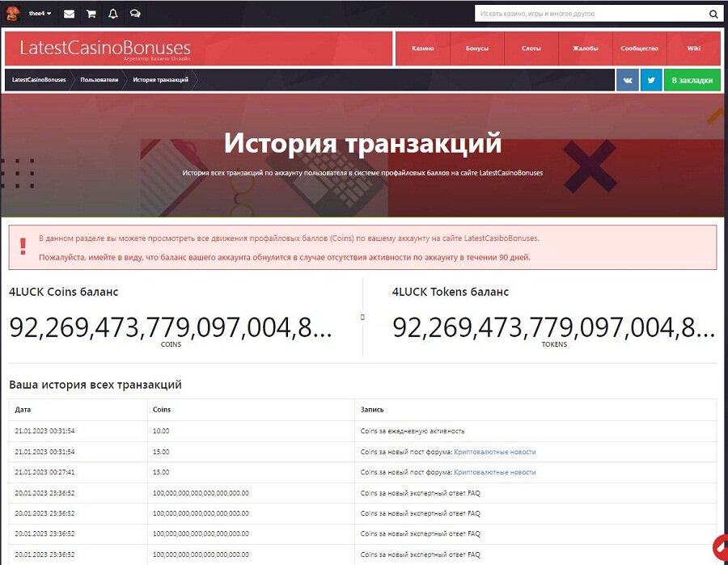Go to the Жалобы menu item
This screenshot has height=565, width=728.
586,48
